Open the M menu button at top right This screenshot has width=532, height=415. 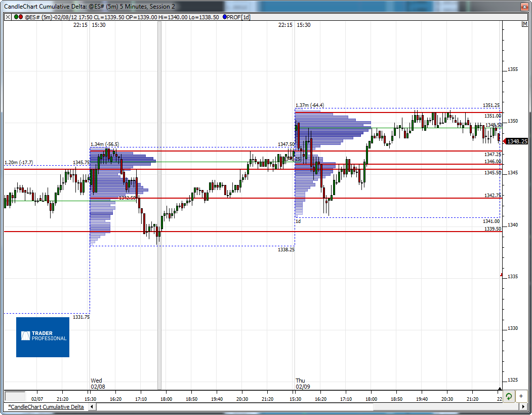(524, 24)
